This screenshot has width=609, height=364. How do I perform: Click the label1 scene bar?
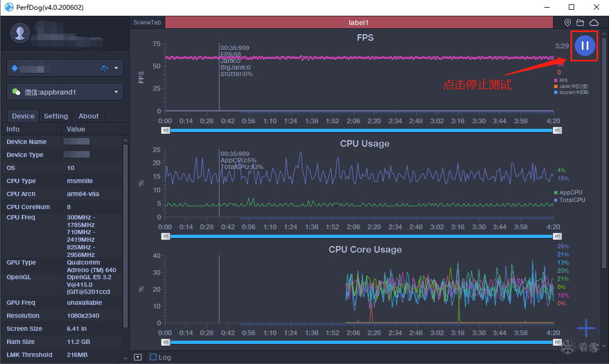pos(359,22)
